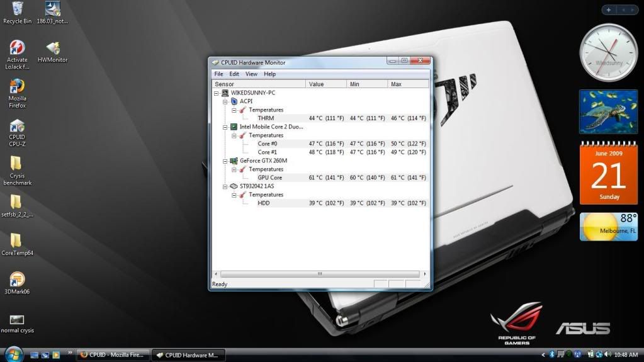644x362 pixels.
Task: Expand the quick launch overflow chevron
Action: (x=70, y=353)
